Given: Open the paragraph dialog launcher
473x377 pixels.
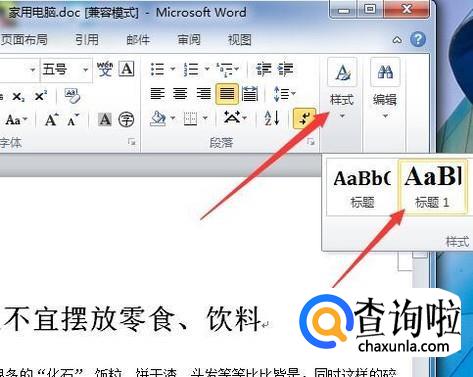Looking at the screenshot, I should pyautogui.click(x=311, y=143).
